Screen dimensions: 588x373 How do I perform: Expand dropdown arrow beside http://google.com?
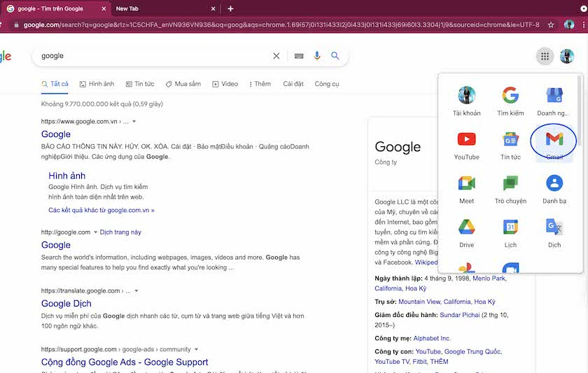[x=95, y=232]
